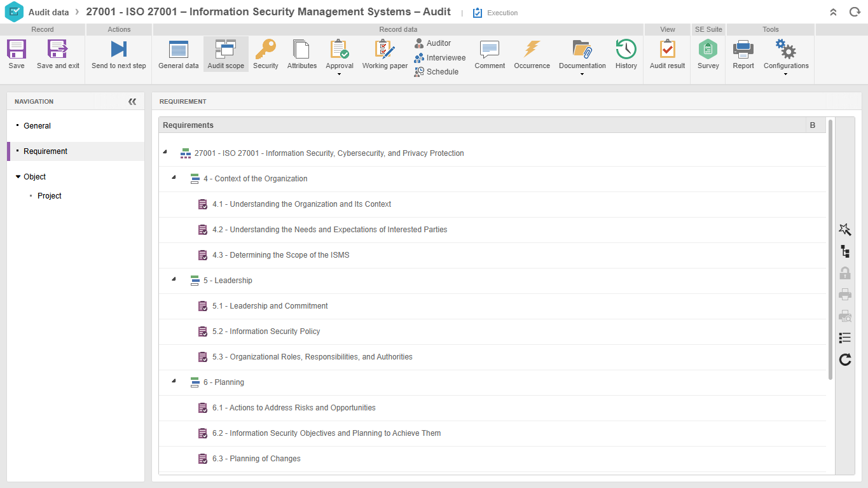The width and height of the screenshot is (868, 488).
Task: Open the audit Schedule
Action: click(436, 72)
